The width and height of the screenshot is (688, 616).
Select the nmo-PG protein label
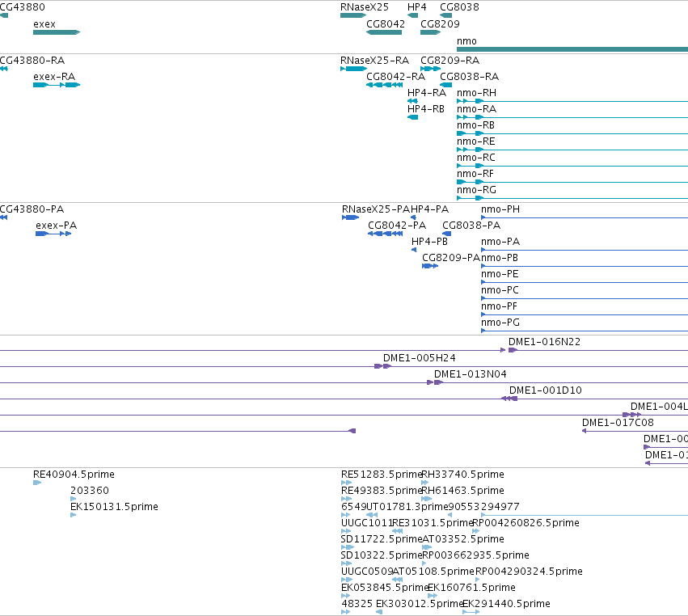500,323
